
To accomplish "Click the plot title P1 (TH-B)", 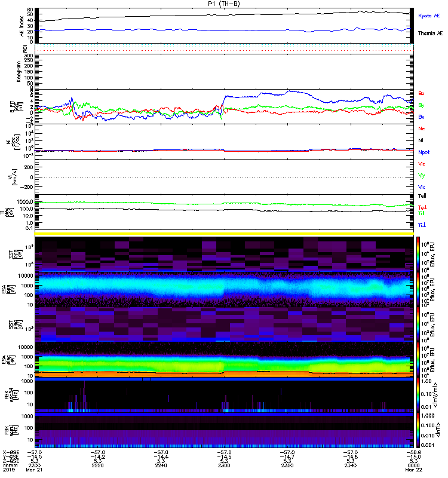I will click(x=223, y=4).
